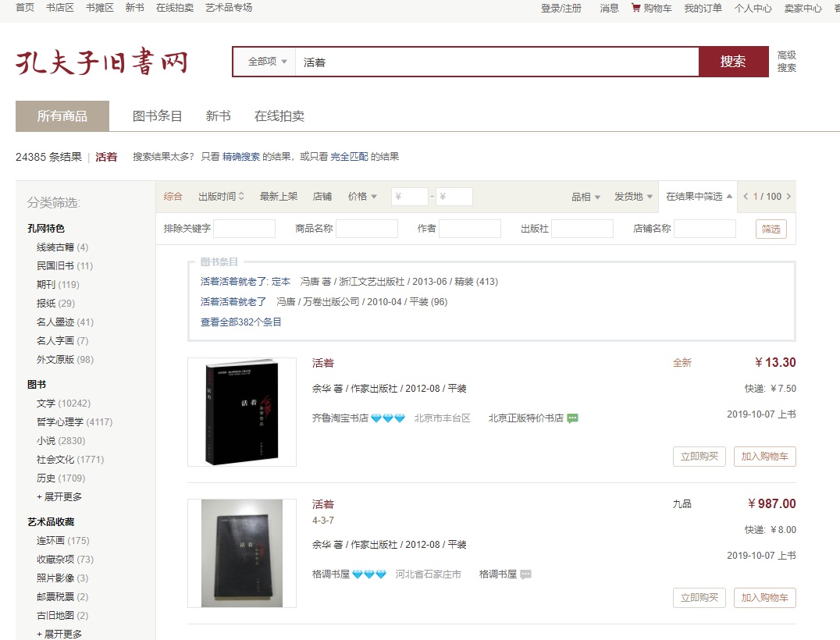Click the 店铺名称 input field
840x640 pixels.
(x=705, y=229)
